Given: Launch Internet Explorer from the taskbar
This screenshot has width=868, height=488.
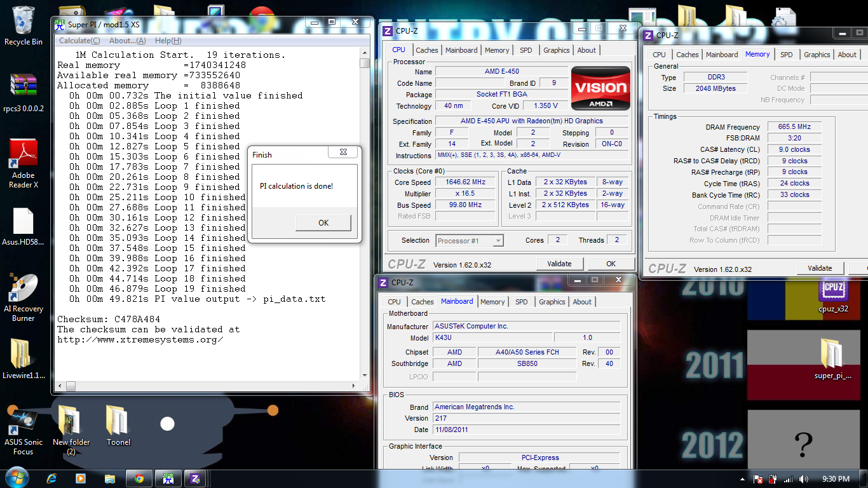Looking at the screenshot, I should tap(51, 478).
